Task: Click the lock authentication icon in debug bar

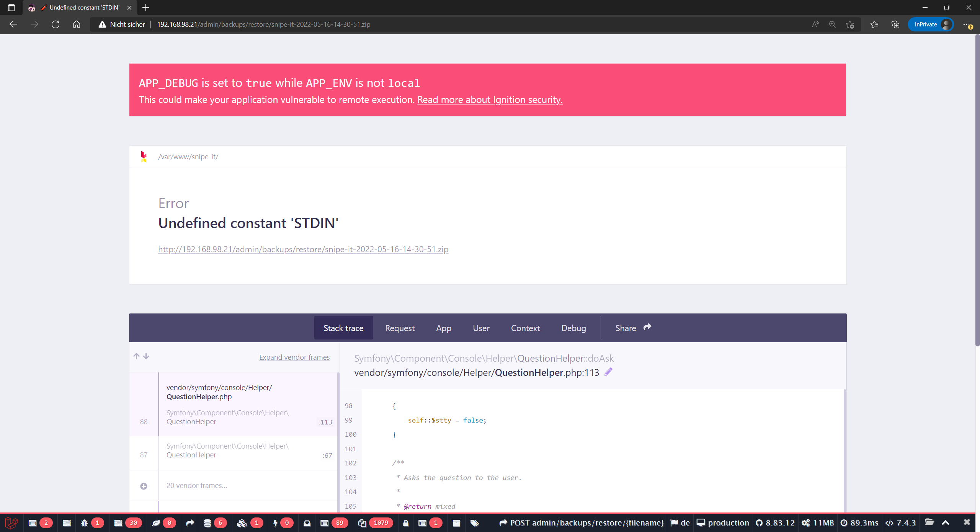Action: (405, 523)
